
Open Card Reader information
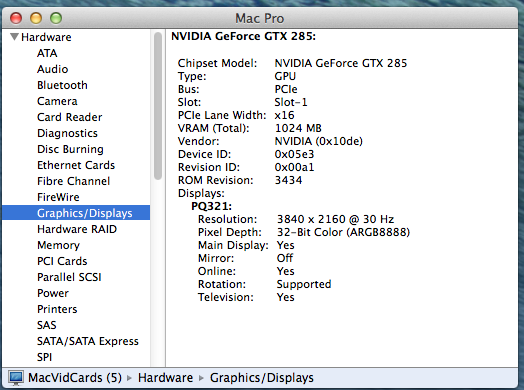[x=70, y=117]
